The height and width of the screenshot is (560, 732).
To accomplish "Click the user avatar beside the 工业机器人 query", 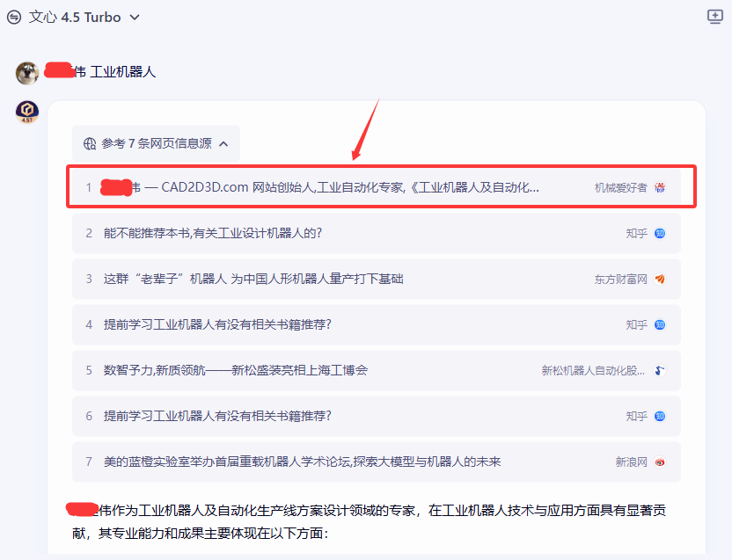I will click(x=27, y=73).
